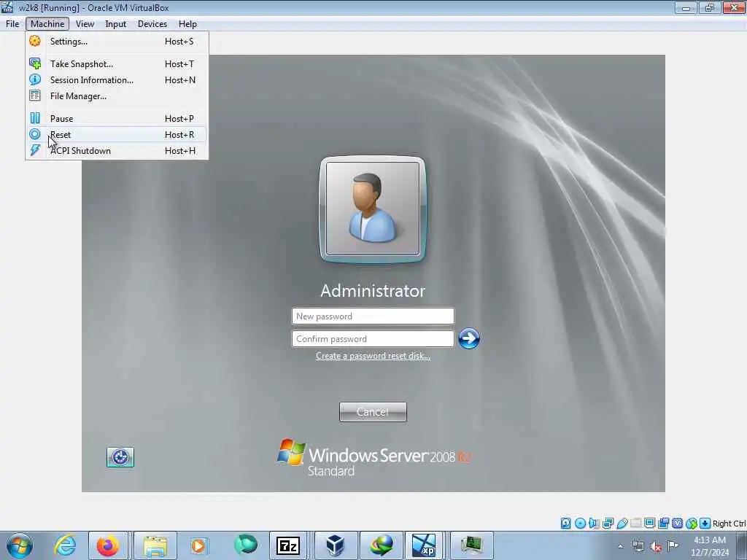Choose Take Snapshot in Machine menu
747x560 pixels.
[117, 64]
